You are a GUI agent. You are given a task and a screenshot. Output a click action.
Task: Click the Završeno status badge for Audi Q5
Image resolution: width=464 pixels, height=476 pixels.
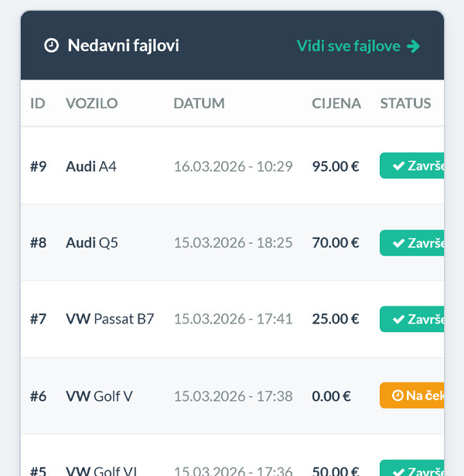(413, 242)
